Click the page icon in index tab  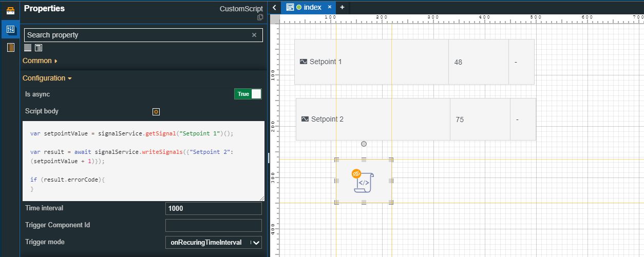point(290,7)
